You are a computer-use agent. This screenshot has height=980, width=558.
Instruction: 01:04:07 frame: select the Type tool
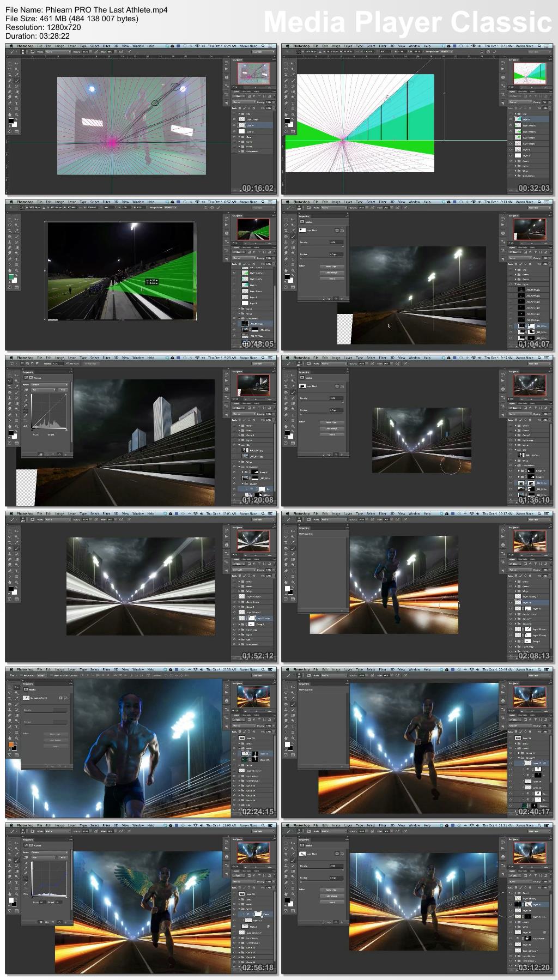pyautogui.click(x=293, y=259)
